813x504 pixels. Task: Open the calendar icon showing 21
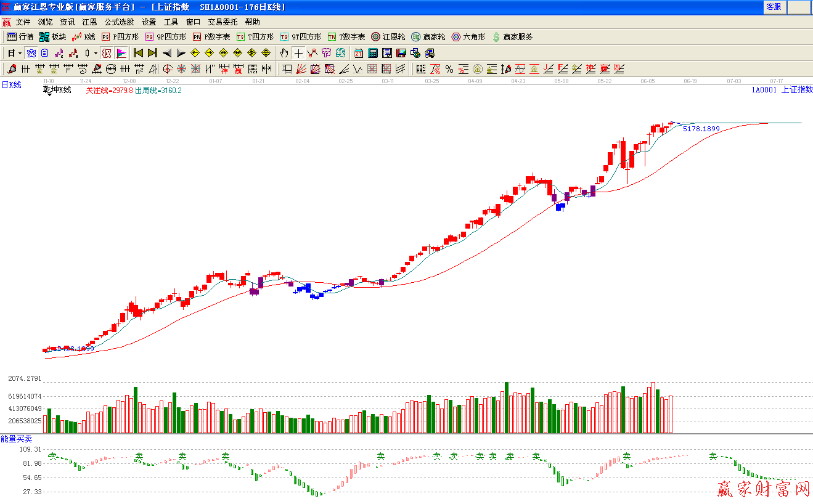click(x=359, y=53)
